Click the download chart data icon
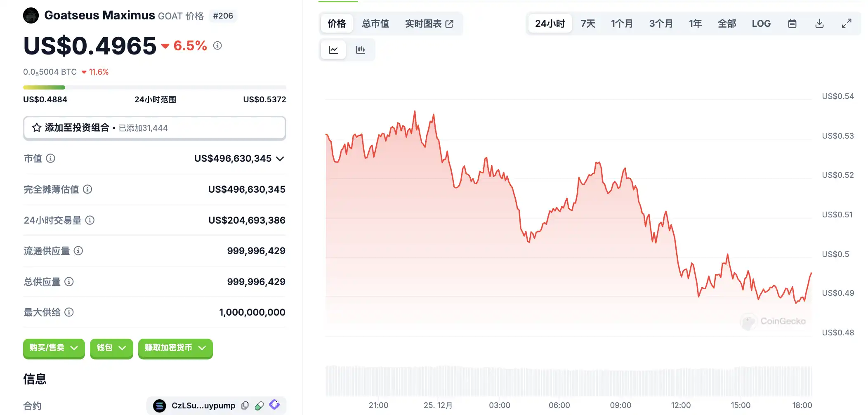 [x=819, y=24]
